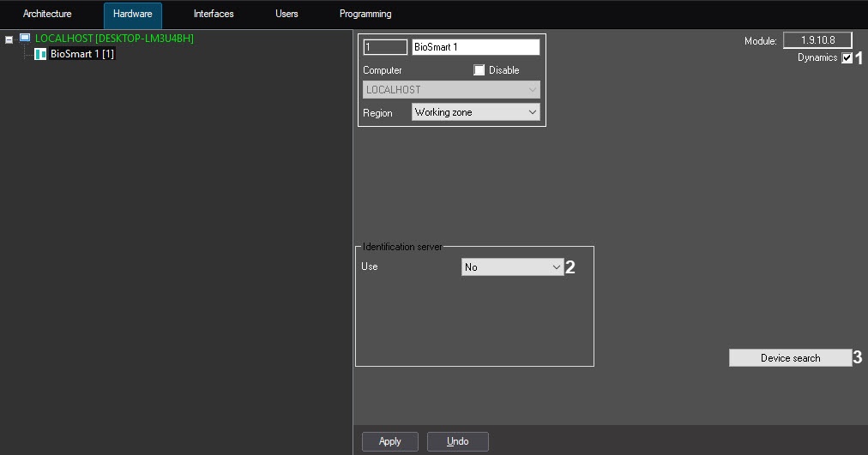Toggle the Dynamics checkbox

pos(847,58)
